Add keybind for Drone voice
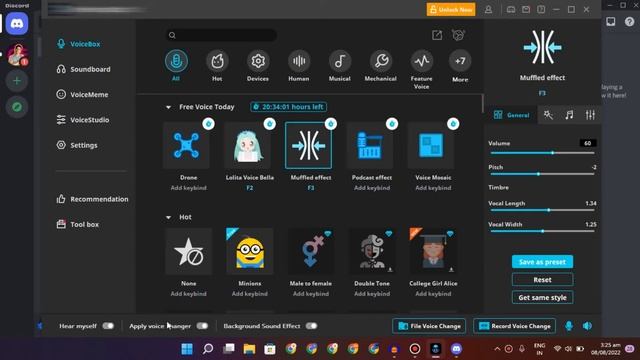The image size is (640, 360). pos(189,188)
